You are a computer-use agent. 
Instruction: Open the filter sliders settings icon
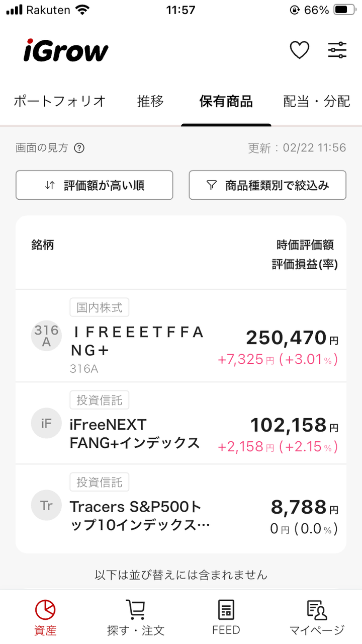(x=337, y=50)
